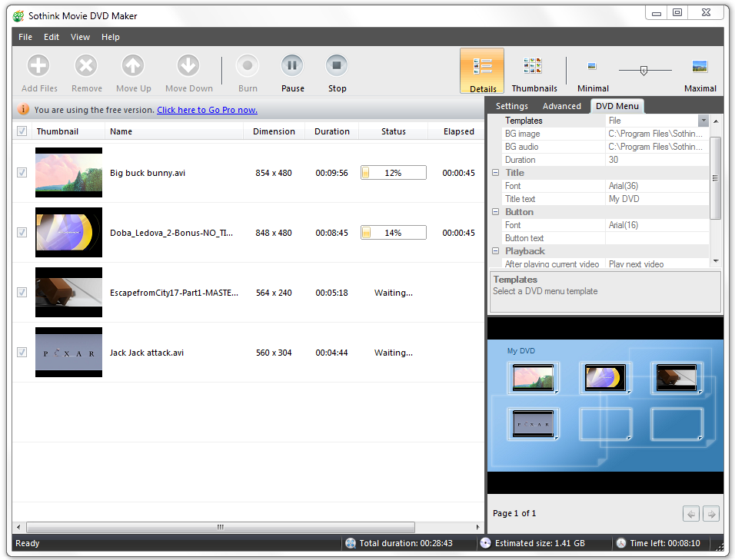Image resolution: width=735 pixels, height=560 pixels.
Task: Click the properties panel vertical scrollbar
Action: pos(715,178)
